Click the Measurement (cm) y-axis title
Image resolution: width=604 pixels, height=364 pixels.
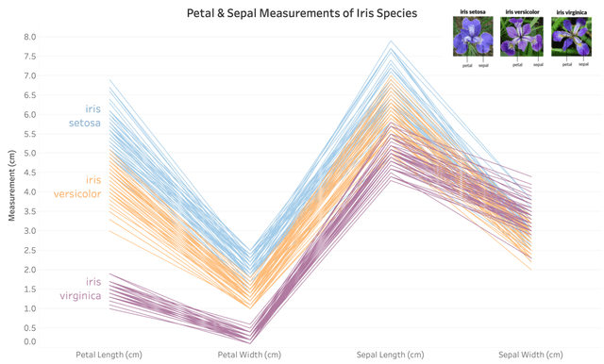pyautogui.click(x=12, y=186)
